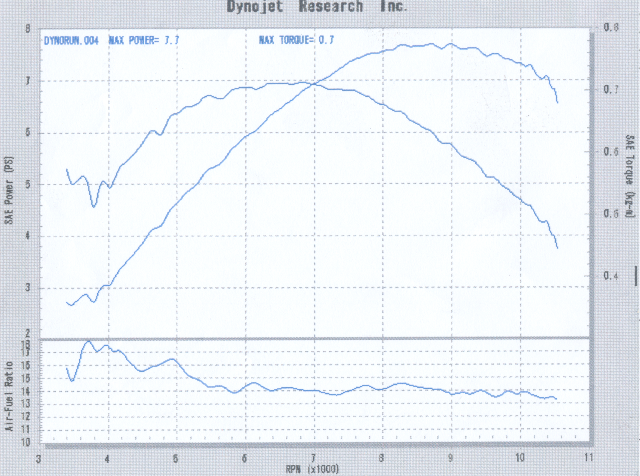Click the '9' tick on the RPM axis
640x476 pixels.
451,458
